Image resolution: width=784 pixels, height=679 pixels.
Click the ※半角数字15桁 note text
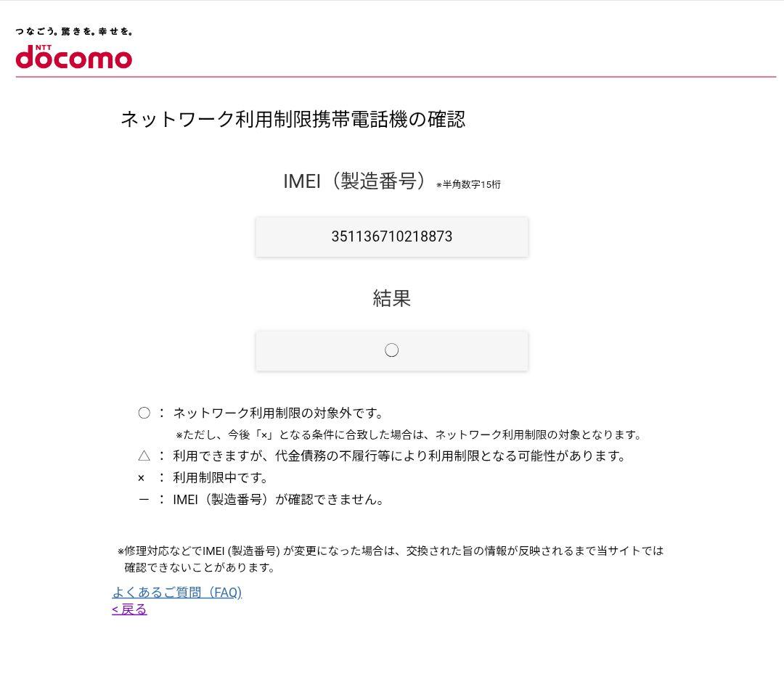tap(470, 185)
